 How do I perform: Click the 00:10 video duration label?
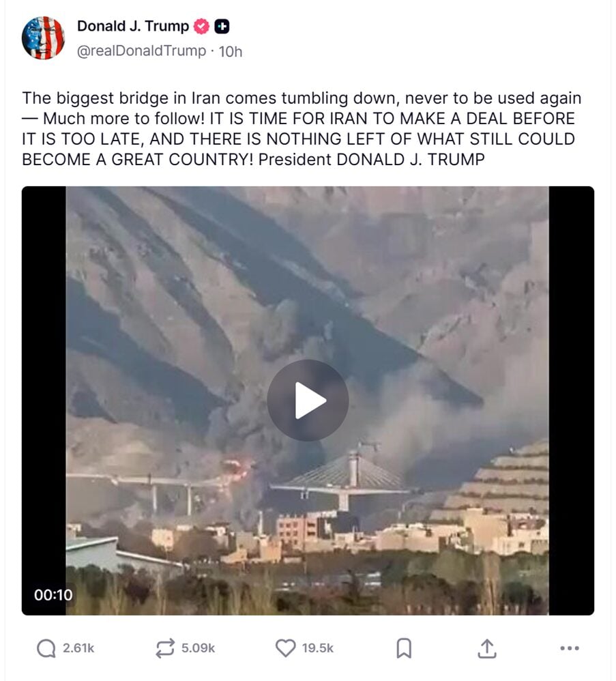53,595
